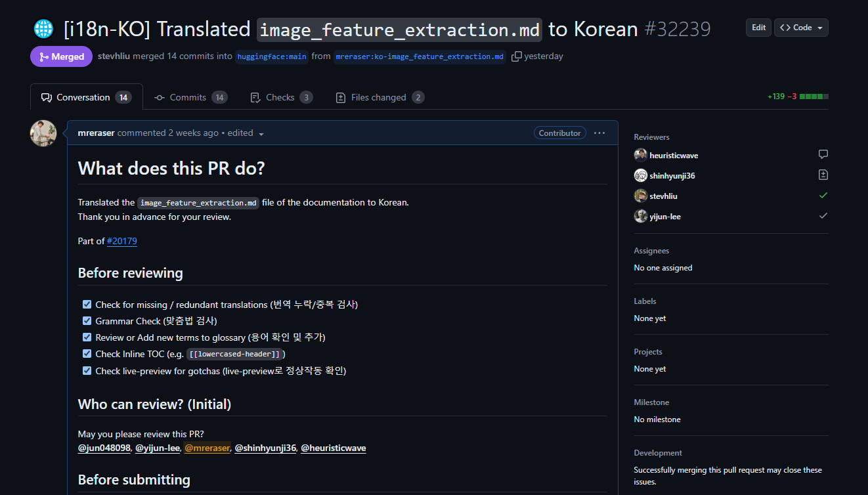Click the comment status icon next to heuristicwave
Viewport: 868px width, 495px height.
tap(823, 155)
